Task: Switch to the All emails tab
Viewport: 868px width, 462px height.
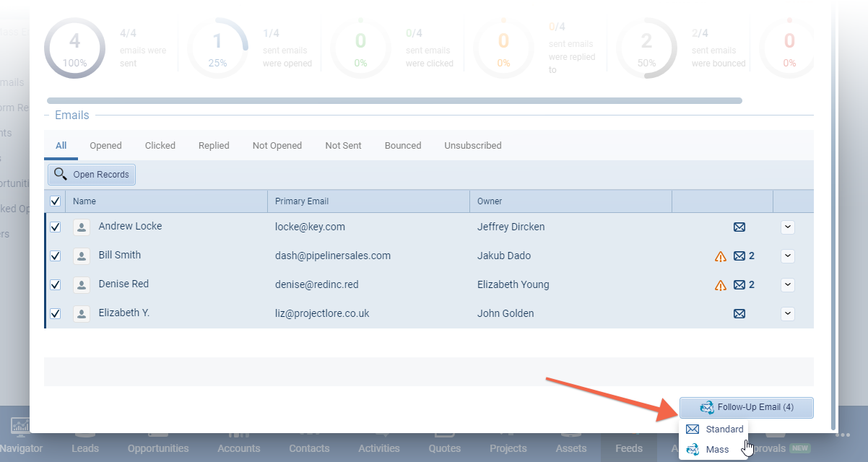Action: point(61,146)
